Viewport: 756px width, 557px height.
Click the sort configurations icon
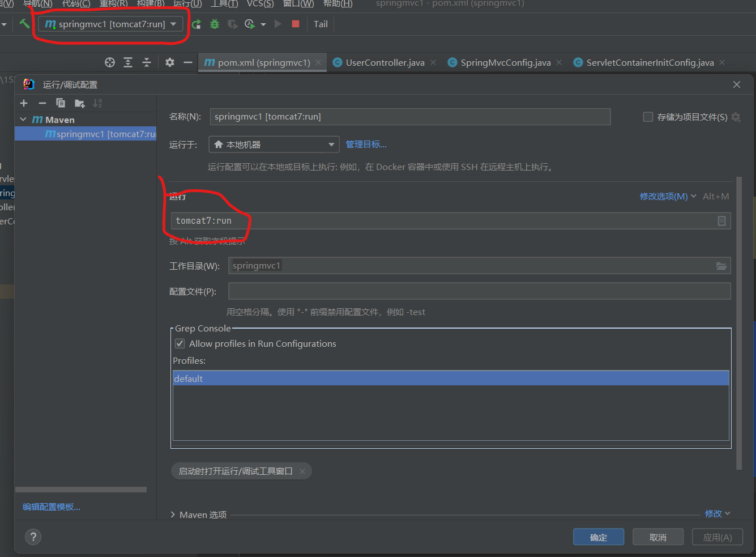click(x=97, y=103)
